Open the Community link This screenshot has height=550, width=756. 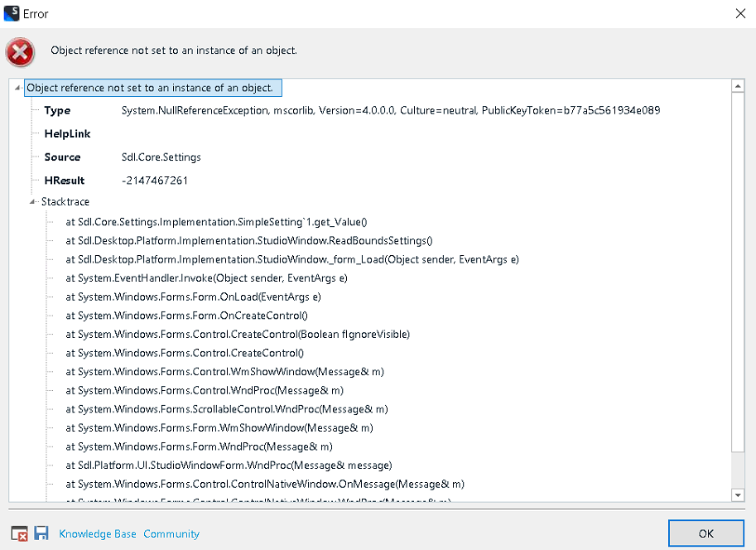pos(171,533)
